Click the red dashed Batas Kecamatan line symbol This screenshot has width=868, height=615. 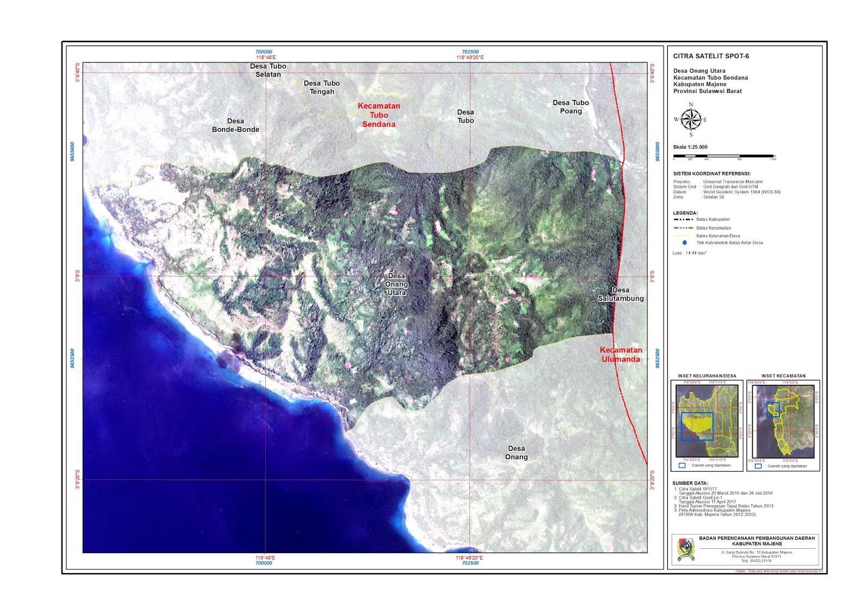(x=684, y=228)
